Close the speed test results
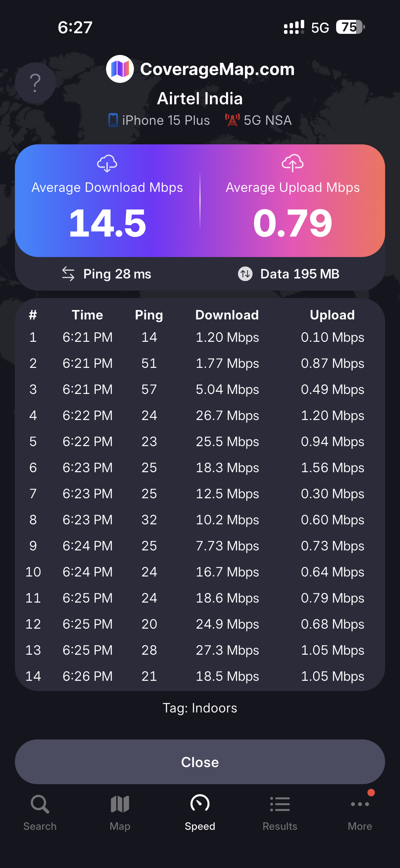 200,762
